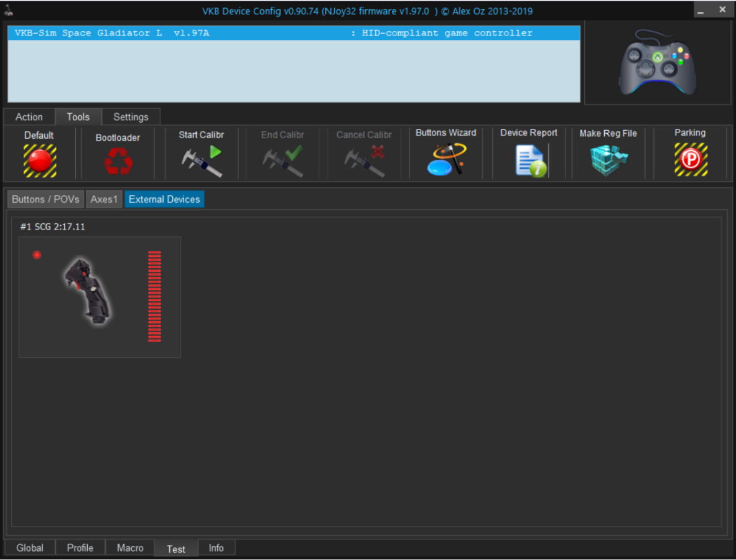Open the Device Report document icon
The image size is (736, 560).
pyautogui.click(x=529, y=161)
